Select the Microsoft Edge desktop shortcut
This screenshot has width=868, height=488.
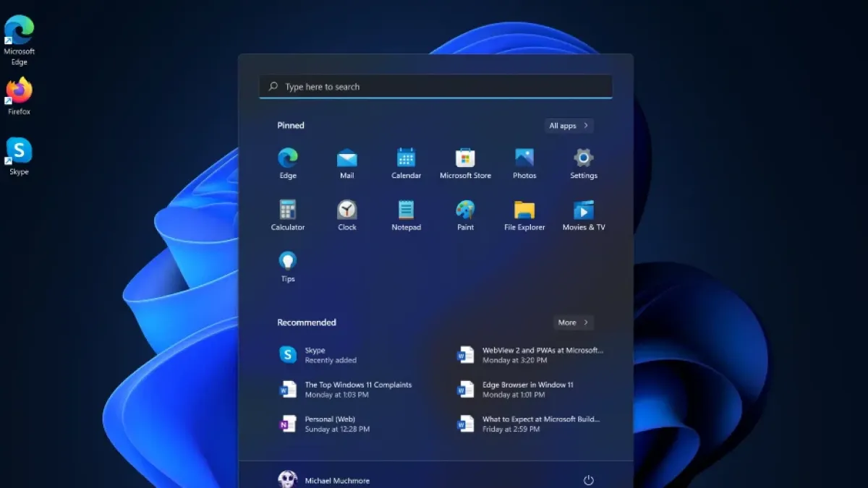(19, 40)
